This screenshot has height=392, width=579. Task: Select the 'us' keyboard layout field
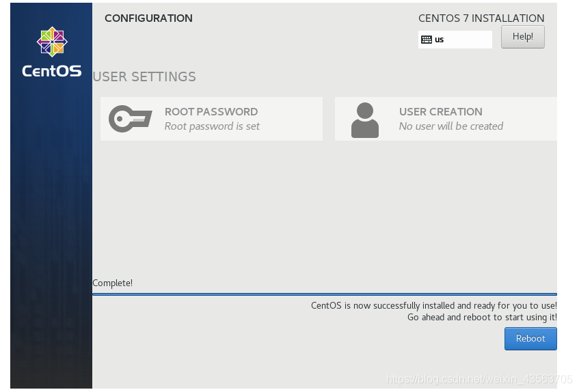tap(455, 40)
